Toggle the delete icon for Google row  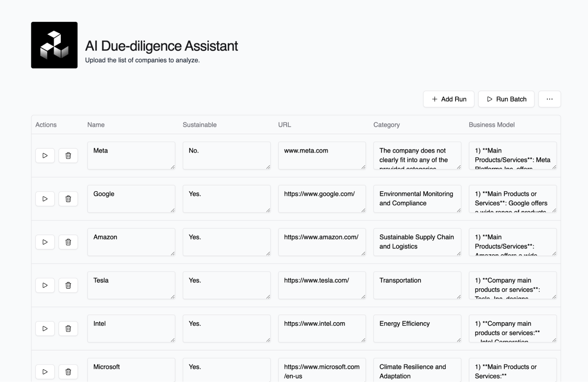[68, 198]
